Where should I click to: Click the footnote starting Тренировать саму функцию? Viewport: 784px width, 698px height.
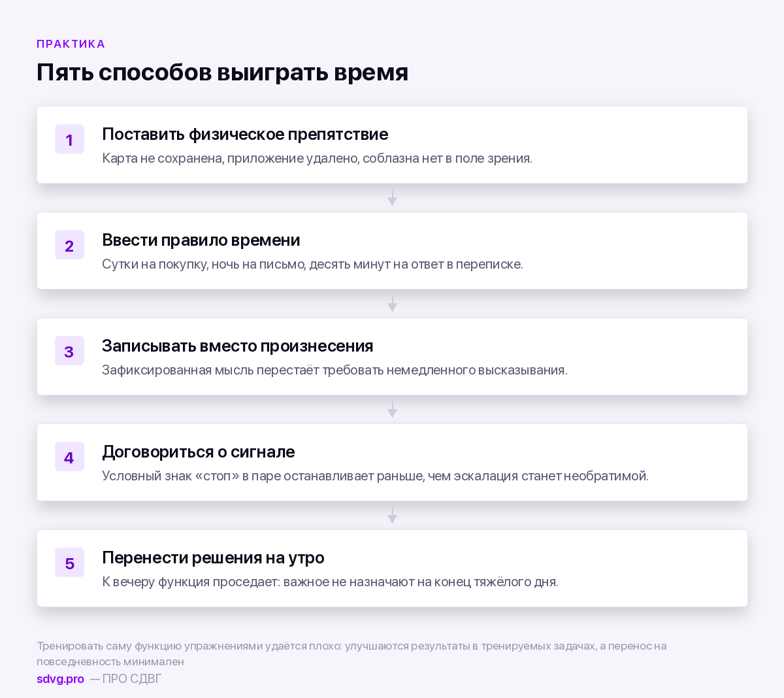tap(351, 654)
